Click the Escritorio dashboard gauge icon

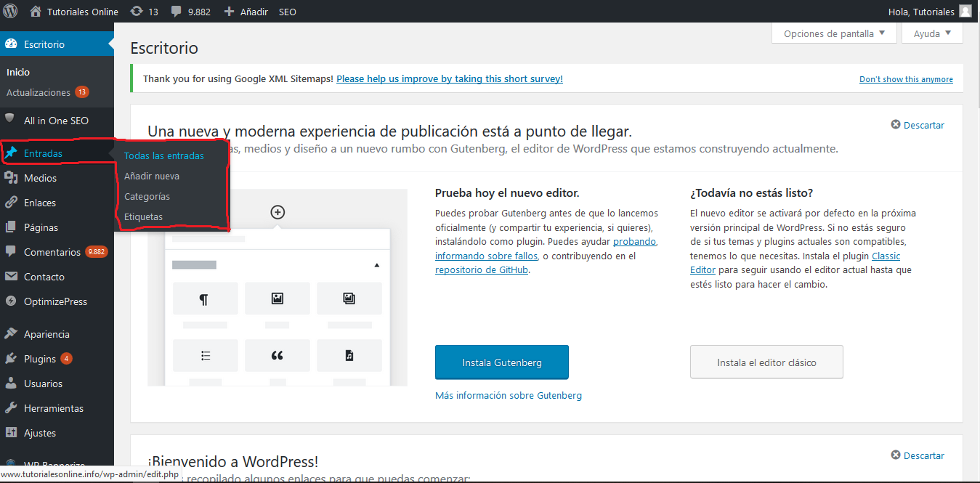11,44
